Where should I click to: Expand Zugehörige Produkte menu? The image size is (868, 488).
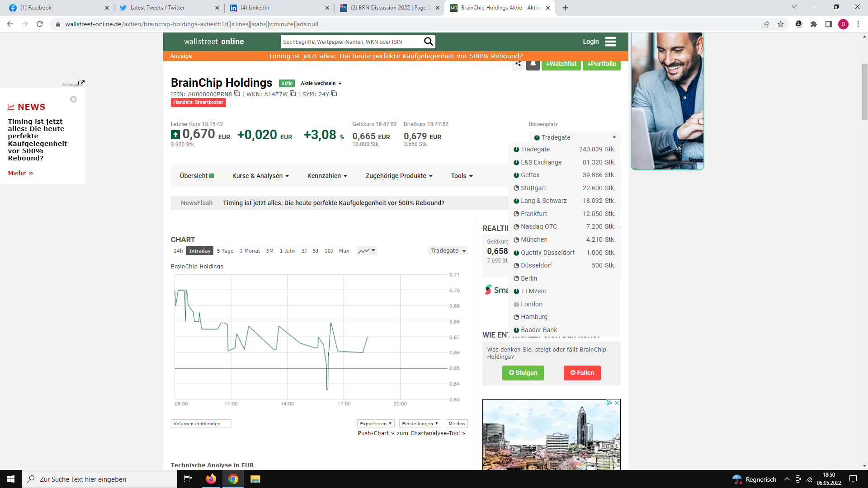coord(399,176)
